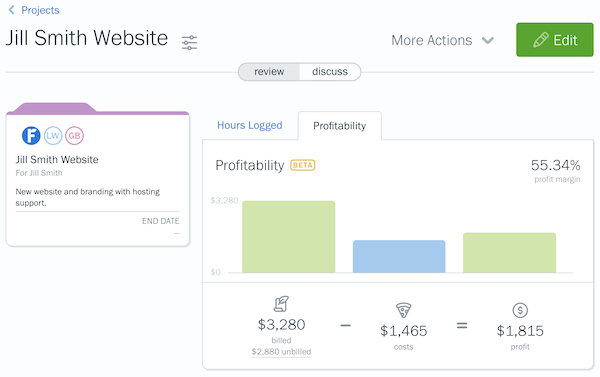This screenshot has height=377, width=600.
Task: Click the pizza slice costs icon
Action: pyautogui.click(x=403, y=310)
